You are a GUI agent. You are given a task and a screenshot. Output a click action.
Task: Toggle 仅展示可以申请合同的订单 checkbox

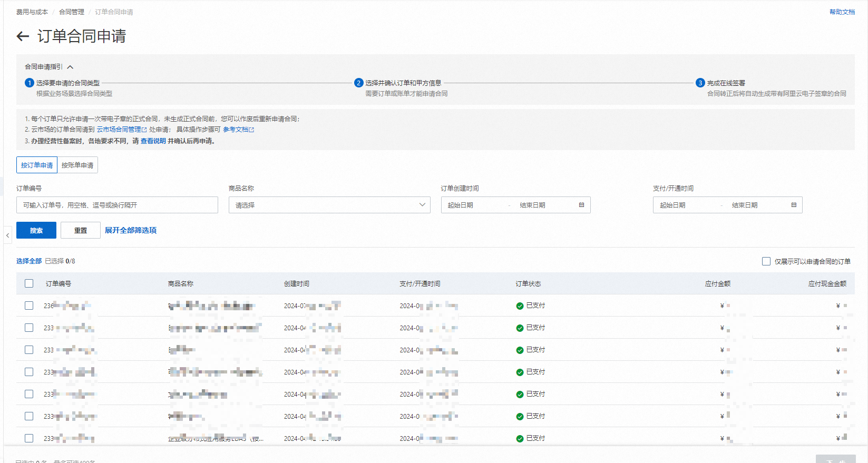pos(766,261)
